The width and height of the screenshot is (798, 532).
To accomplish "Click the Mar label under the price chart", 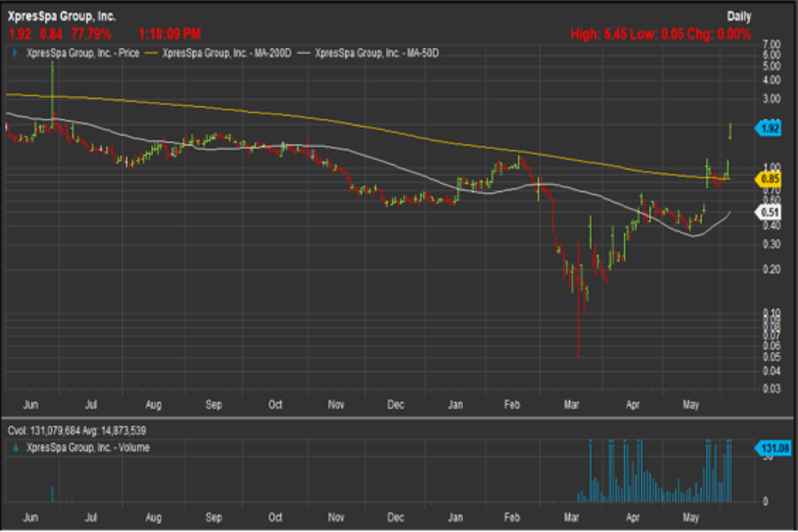I will click(571, 404).
